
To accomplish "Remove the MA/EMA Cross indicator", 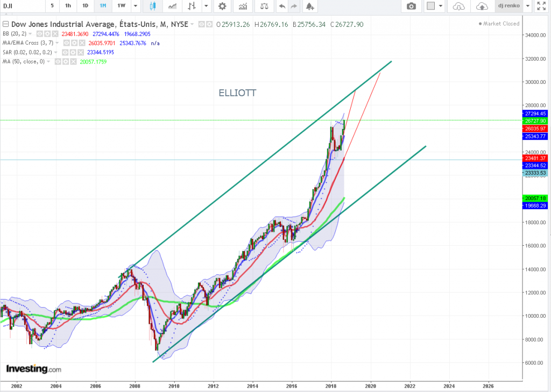I will (x=82, y=43).
